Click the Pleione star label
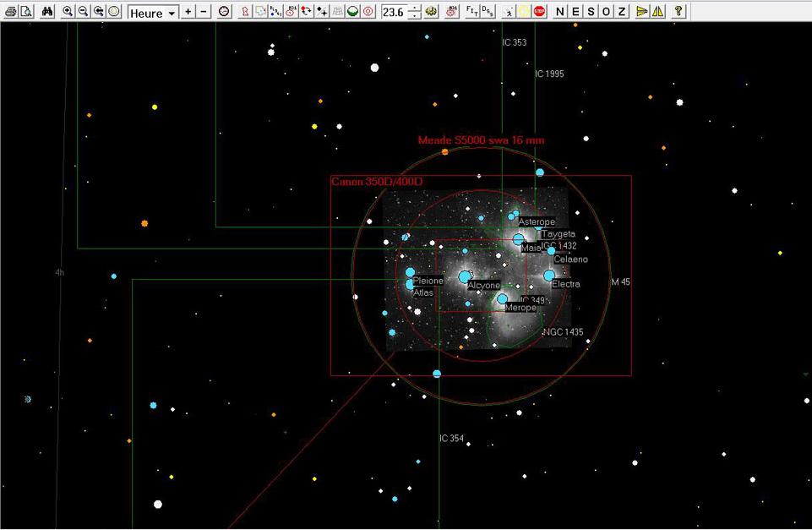 (428, 281)
